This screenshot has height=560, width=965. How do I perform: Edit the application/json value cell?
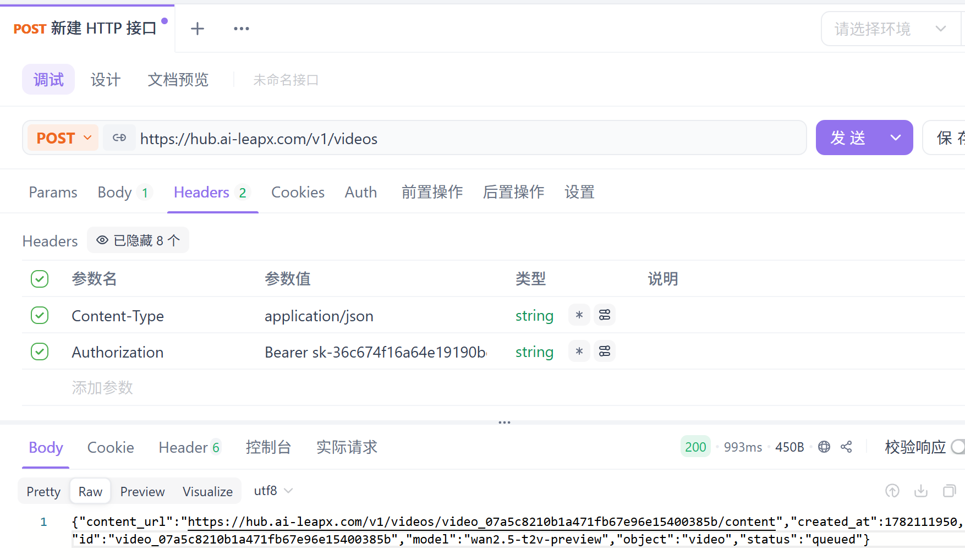[319, 316]
